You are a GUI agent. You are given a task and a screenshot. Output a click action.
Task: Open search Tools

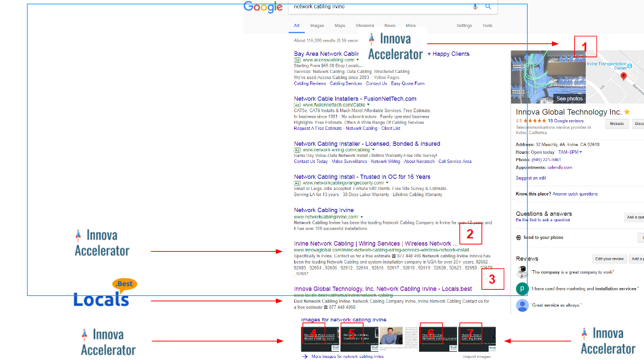488,26
